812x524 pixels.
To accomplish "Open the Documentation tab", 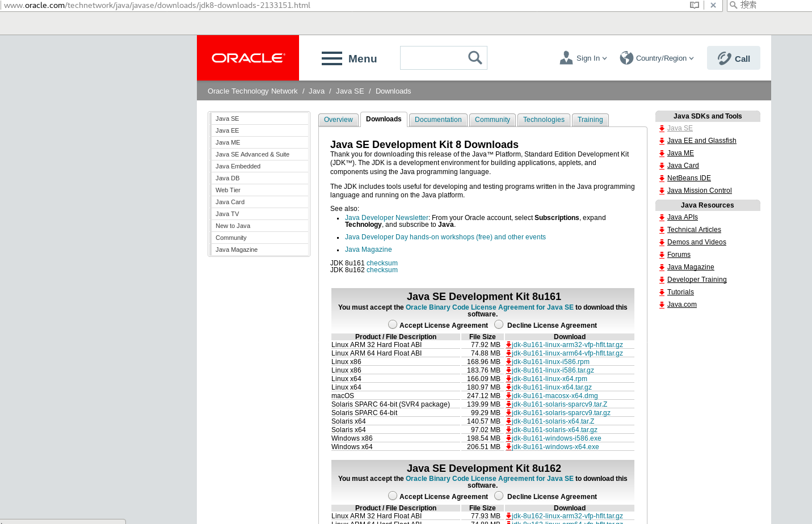I will click(438, 120).
